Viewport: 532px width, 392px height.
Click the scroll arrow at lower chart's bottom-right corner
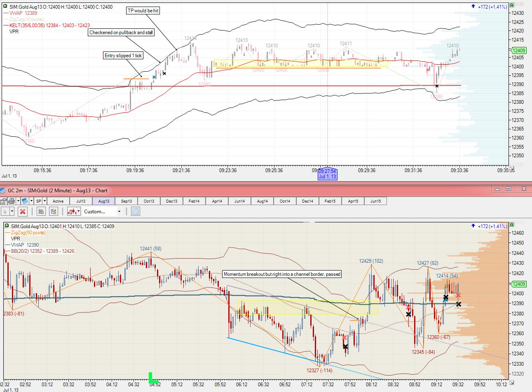pos(512,382)
